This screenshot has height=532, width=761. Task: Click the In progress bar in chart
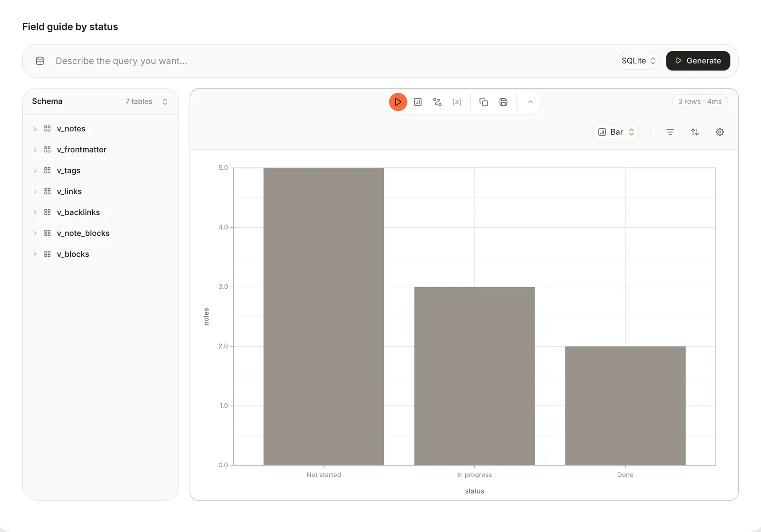(475, 376)
